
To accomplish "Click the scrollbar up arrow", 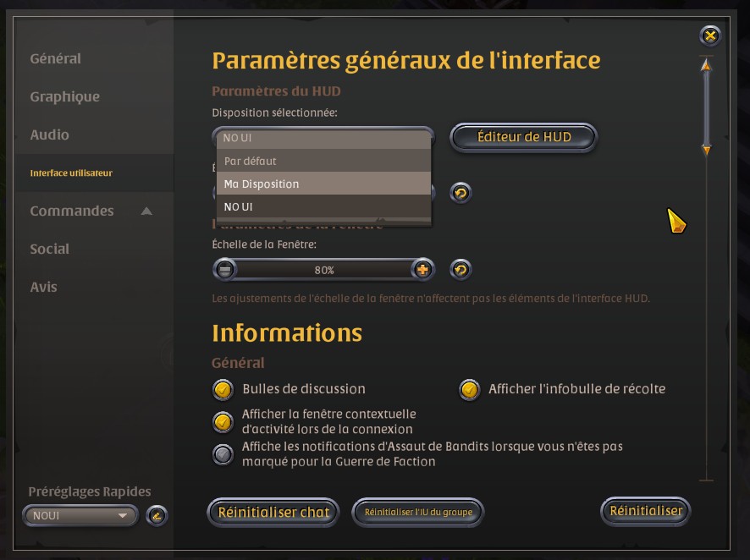I will point(706,65).
